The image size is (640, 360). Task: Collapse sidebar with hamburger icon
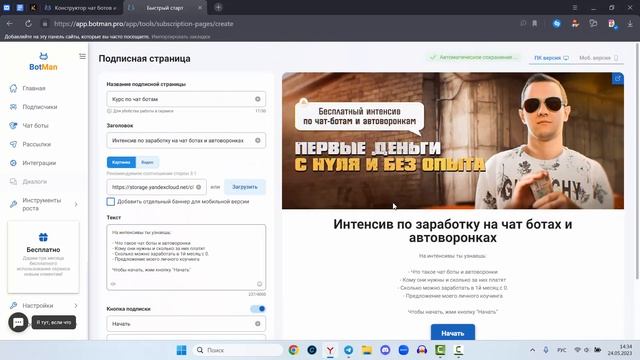point(82,56)
